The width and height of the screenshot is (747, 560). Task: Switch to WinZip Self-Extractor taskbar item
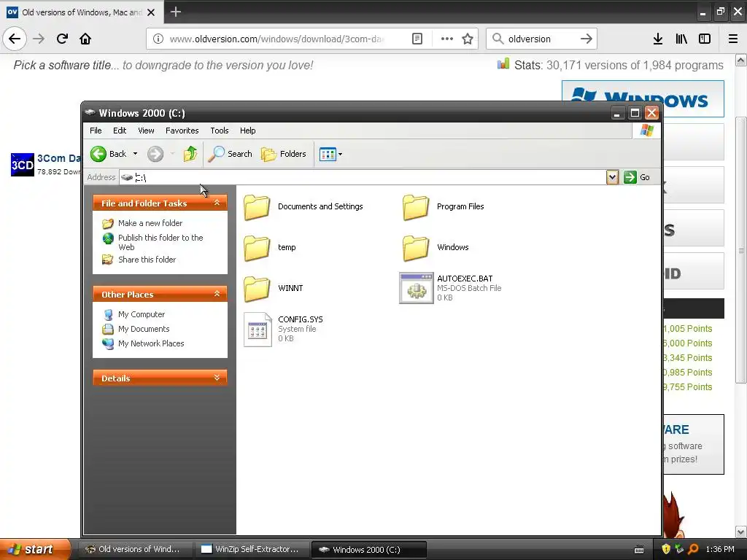(x=253, y=549)
